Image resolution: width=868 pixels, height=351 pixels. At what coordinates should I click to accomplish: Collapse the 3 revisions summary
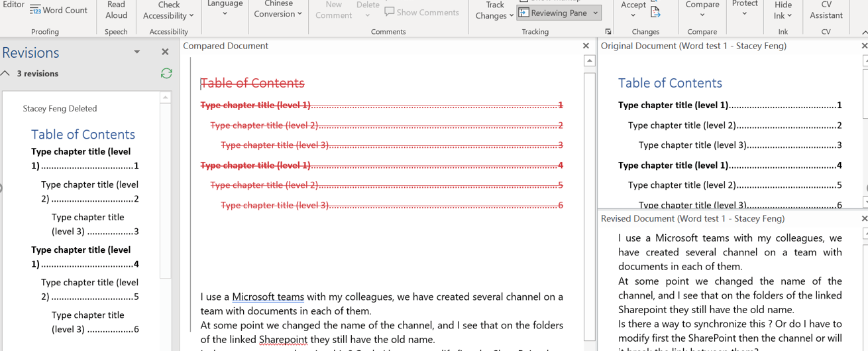pos(5,74)
